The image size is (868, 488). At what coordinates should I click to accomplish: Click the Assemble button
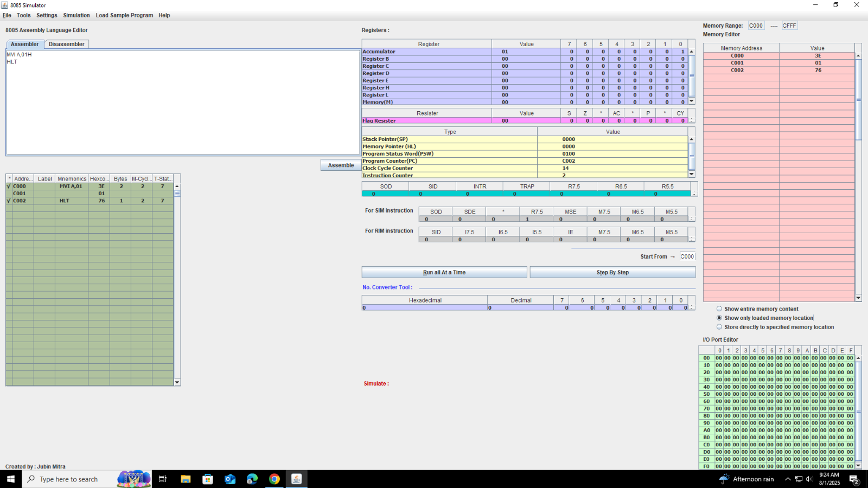point(341,165)
